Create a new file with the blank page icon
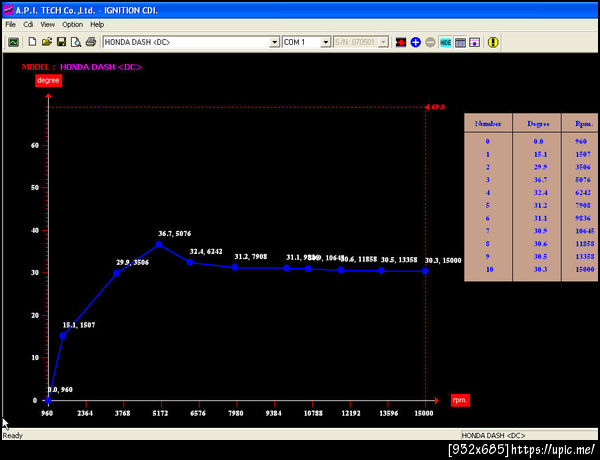 (32, 42)
